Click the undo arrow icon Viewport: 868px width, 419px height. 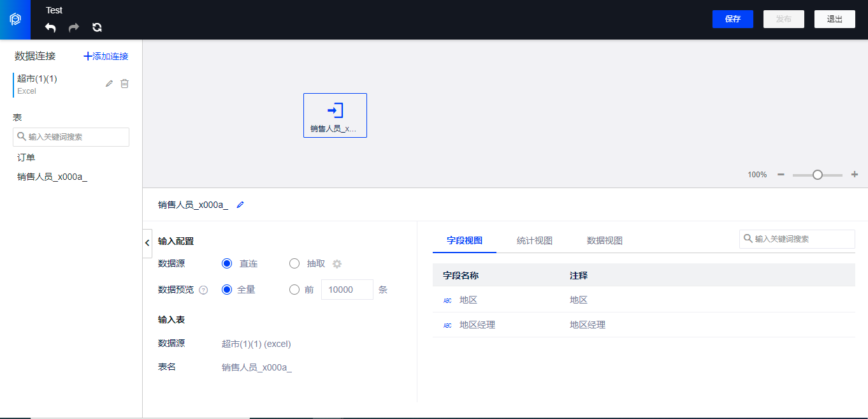point(51,27)
